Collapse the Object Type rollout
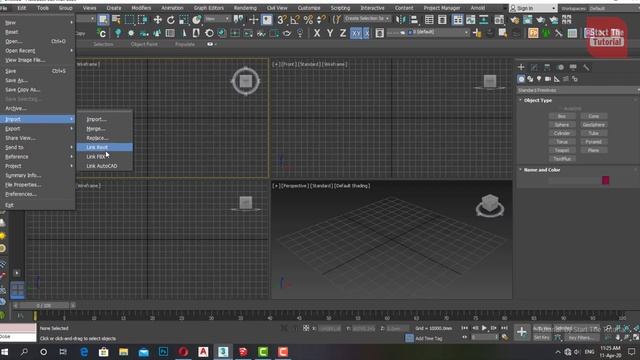The height and width of the screenshot is (360, 640). pyautogui.click(x=537, y=100)
